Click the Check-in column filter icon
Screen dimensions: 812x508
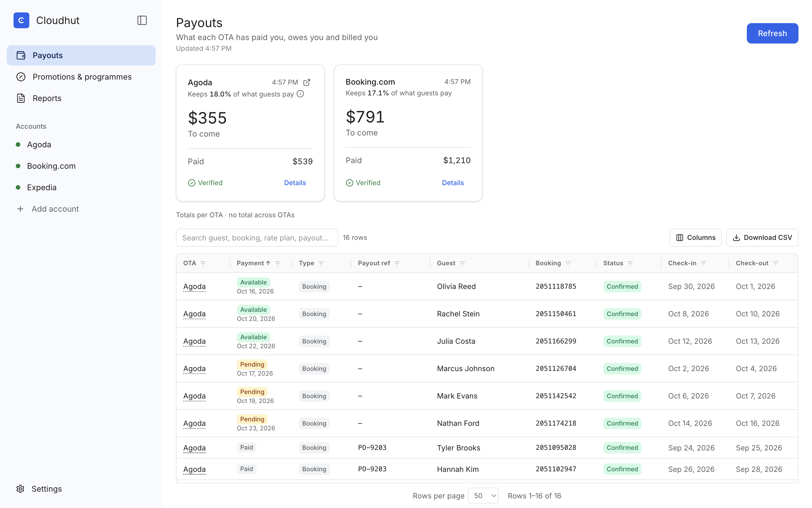pos(703,263)
